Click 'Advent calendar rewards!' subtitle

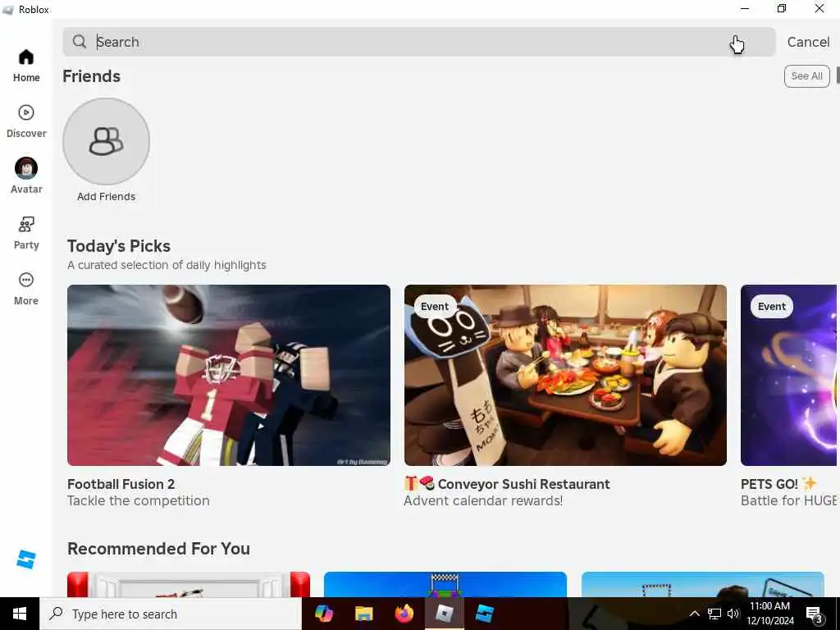pos(483,500)
